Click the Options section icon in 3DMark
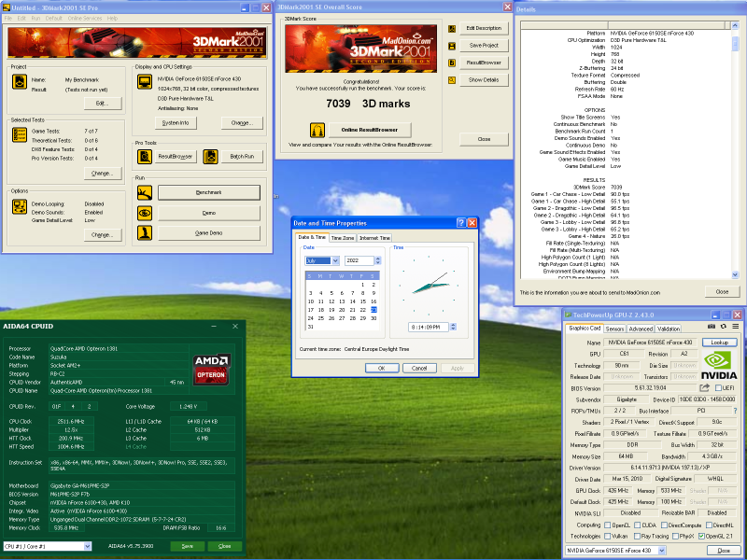The image size is (747, 560). pos(20,206)
